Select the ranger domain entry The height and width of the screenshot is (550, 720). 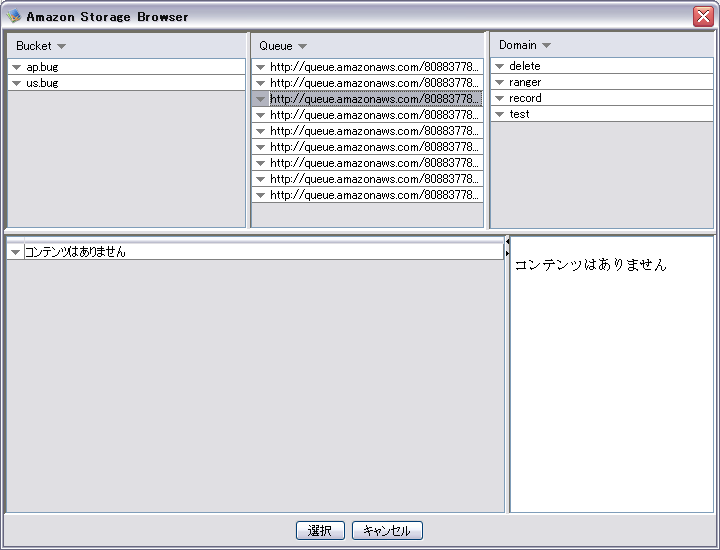[525, 82]
